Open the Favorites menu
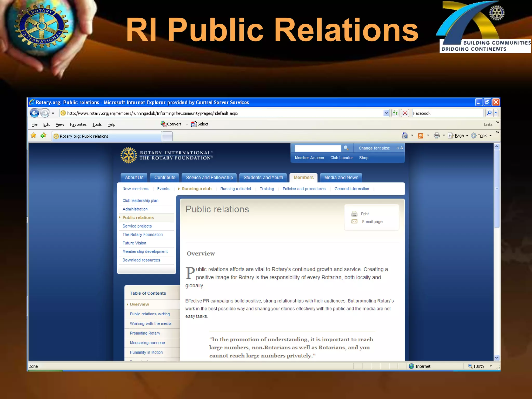This screenshot has width=532, height=399. pyautogui.click(x=78, y=124)
